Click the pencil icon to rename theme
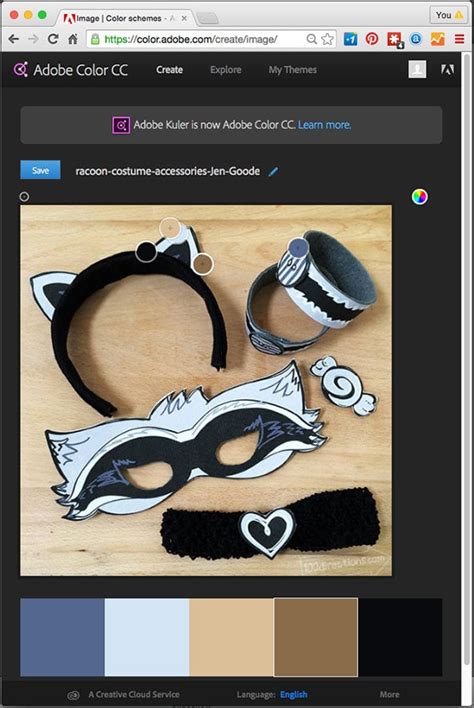The width and height of the screenshot is (474, 708). tap(273, 172)
